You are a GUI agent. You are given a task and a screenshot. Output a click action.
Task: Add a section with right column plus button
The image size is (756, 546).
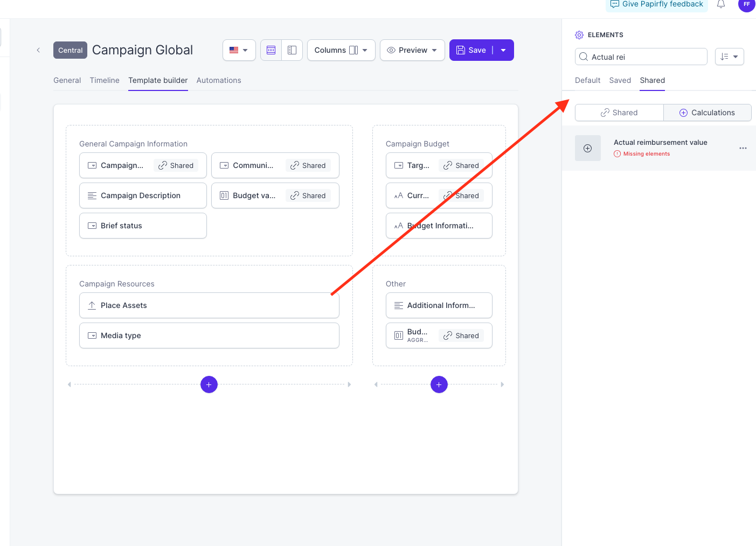pos(439,384)
